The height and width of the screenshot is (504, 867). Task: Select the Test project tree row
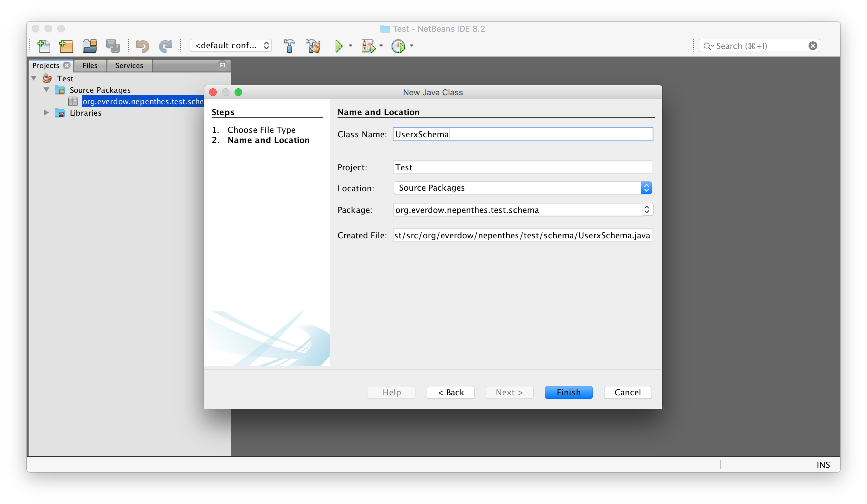65,78
